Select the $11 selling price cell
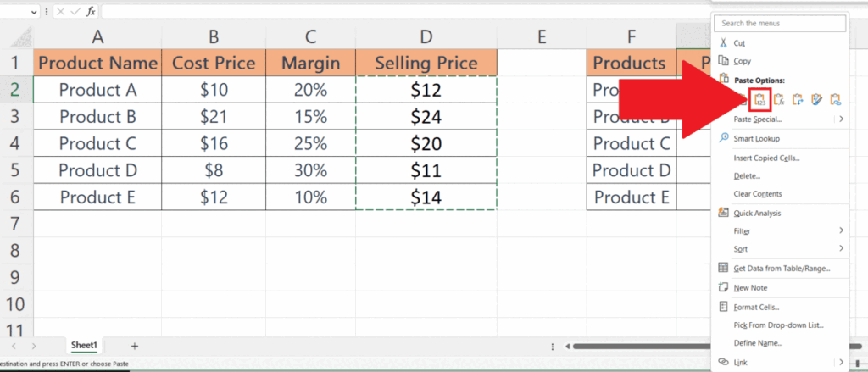The image size is (868, 372). tap(426, 170)
